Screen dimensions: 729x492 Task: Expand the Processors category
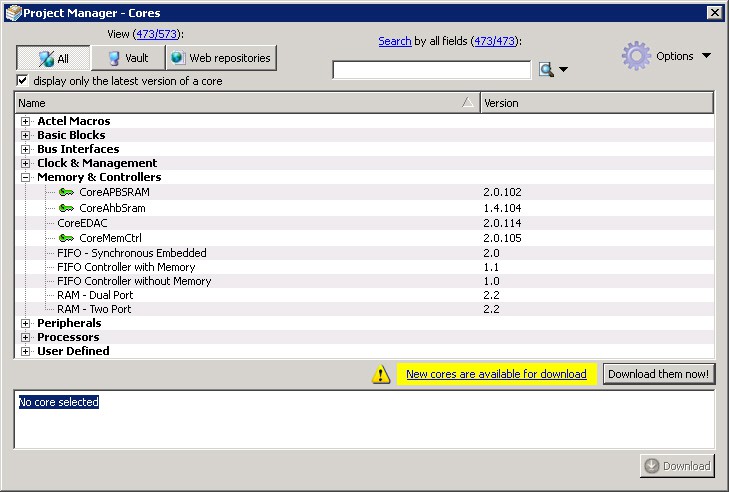coord(26,337)
